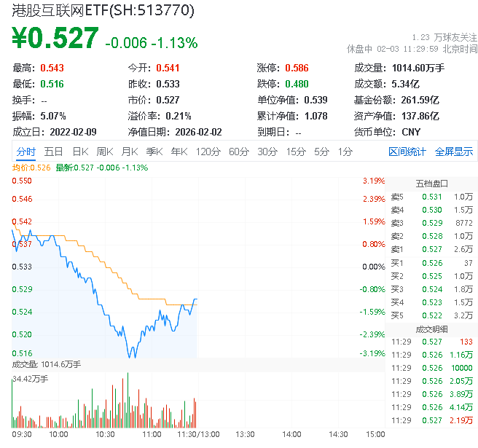Switch to the 周K tab
The image size is (478, 448).
coord(105,152)
